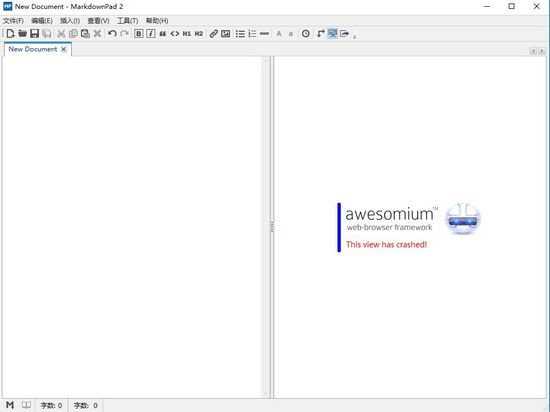Viewport: 550px width, 412px height.
Task: Click the first 字数: 0 status entry
Action: [51, 405]
